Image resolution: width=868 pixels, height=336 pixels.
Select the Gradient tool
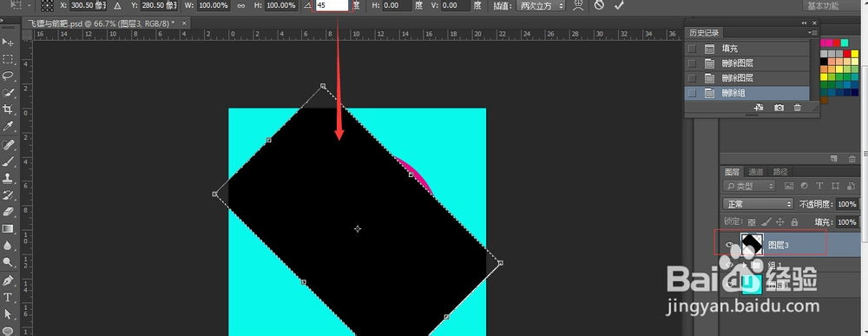9,228
